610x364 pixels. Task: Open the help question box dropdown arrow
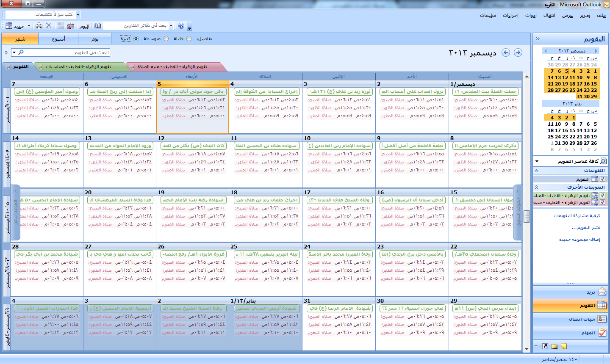[x=78, y=15]
